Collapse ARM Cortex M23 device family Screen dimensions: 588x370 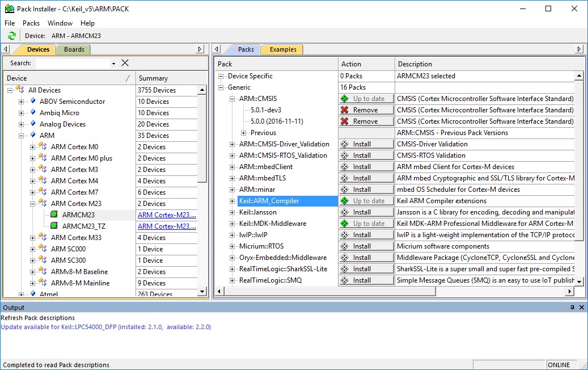(x=33, y=204)
